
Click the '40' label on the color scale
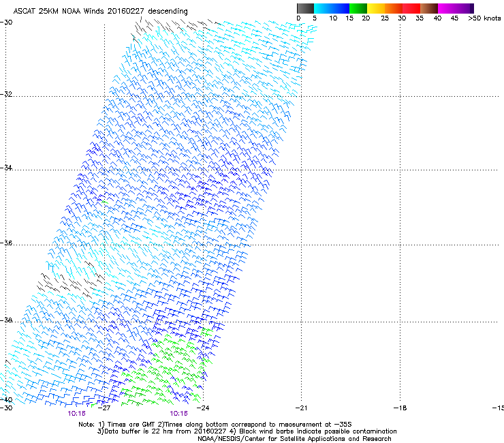(x=437, y=18)
